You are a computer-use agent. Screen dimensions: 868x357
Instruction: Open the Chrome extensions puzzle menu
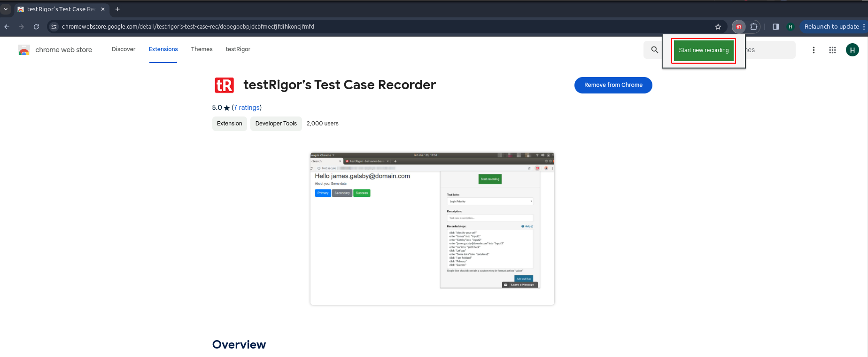[x=753, y=27]
